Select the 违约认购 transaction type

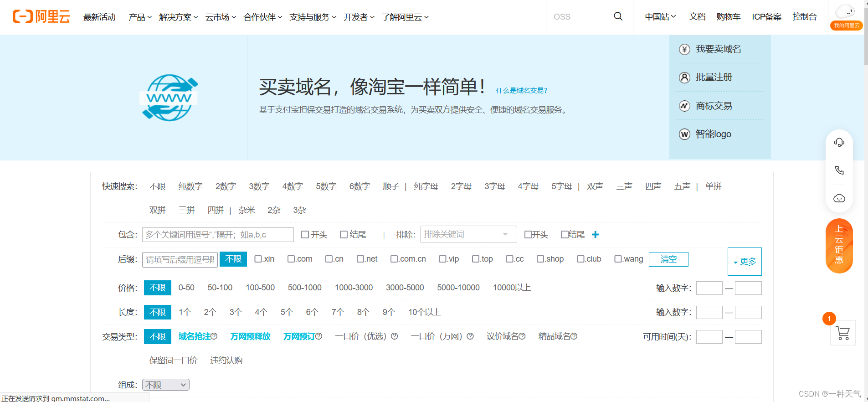226,361
